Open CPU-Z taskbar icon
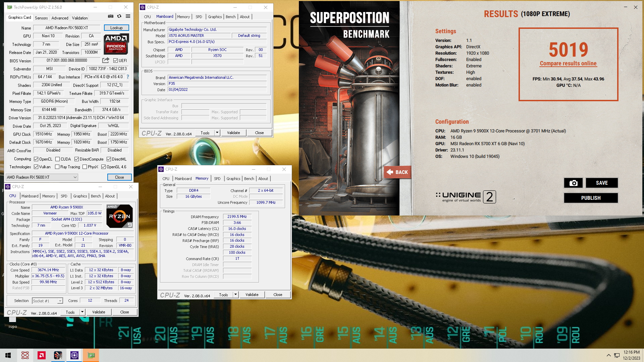This screenshot has height=362, width=644. 74,355
